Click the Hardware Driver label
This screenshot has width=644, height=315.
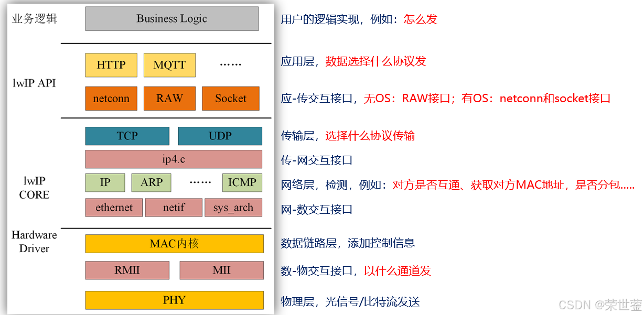click(34, 242)
